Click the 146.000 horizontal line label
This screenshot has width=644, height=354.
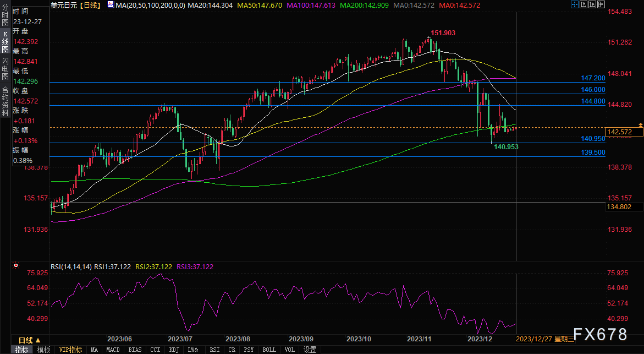(x=593, y=90)
